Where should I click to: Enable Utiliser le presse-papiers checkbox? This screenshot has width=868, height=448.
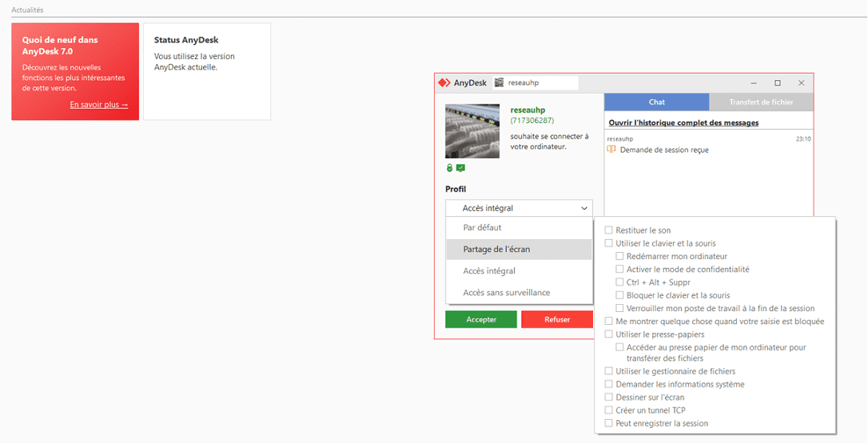click(x=609, y=334)
